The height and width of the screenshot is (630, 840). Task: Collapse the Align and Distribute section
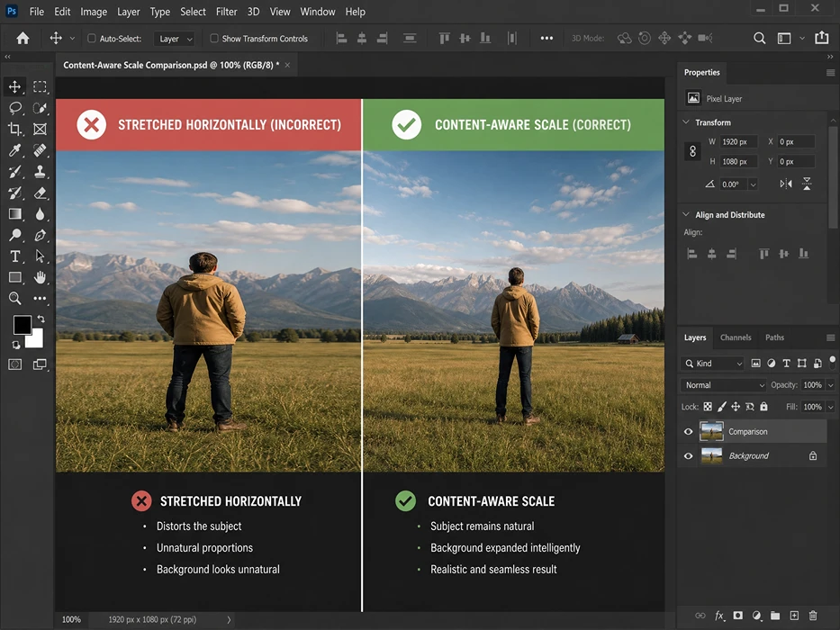[x=686, y=214]
